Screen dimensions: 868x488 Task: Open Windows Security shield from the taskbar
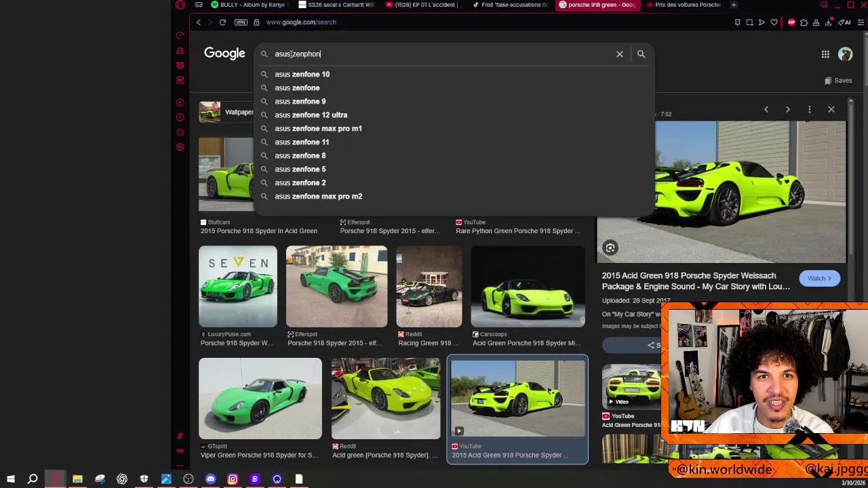point(144,479)
